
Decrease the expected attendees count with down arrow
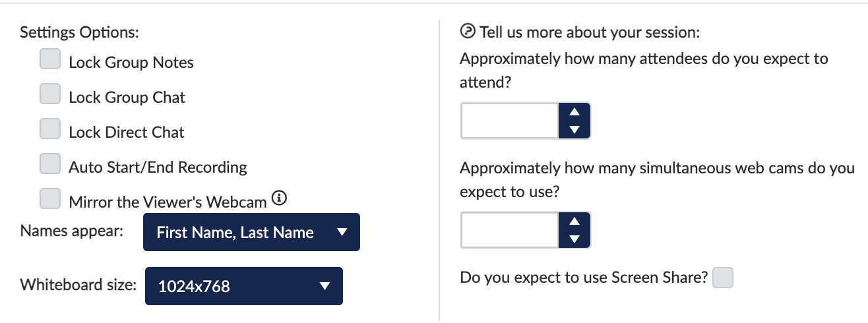574,130
